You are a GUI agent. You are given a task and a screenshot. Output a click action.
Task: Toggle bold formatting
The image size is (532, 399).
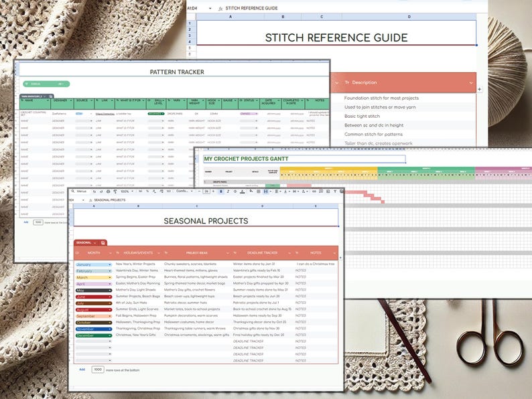pos(221,191)
